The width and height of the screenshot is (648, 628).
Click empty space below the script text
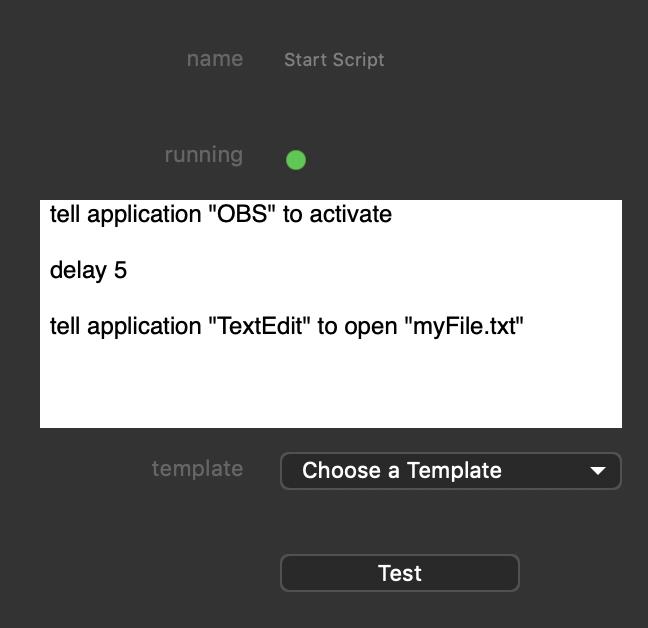coord(330,386)
